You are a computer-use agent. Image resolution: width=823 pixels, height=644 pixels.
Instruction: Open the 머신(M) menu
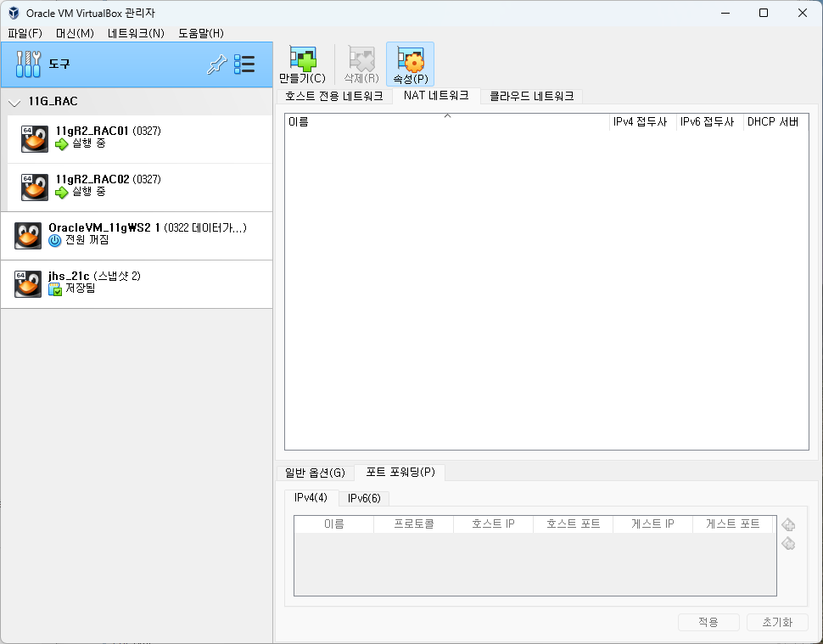(x=75, y=34)
